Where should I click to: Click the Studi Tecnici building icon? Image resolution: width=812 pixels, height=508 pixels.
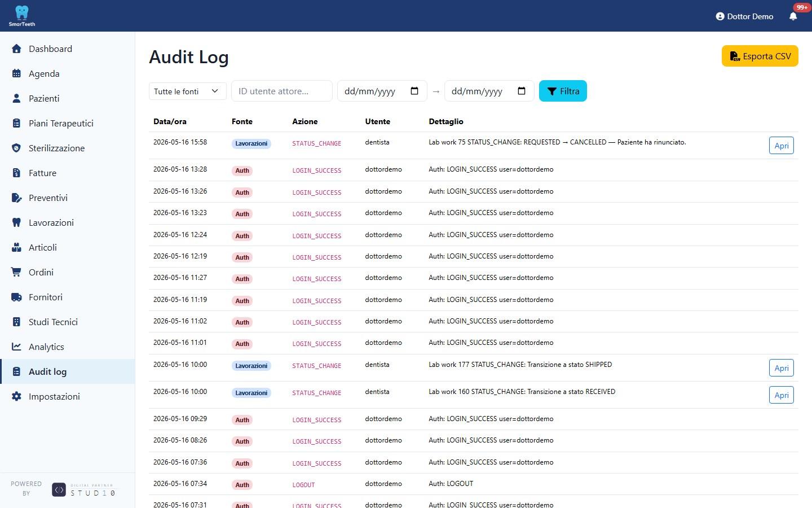[x=16, y=322]
